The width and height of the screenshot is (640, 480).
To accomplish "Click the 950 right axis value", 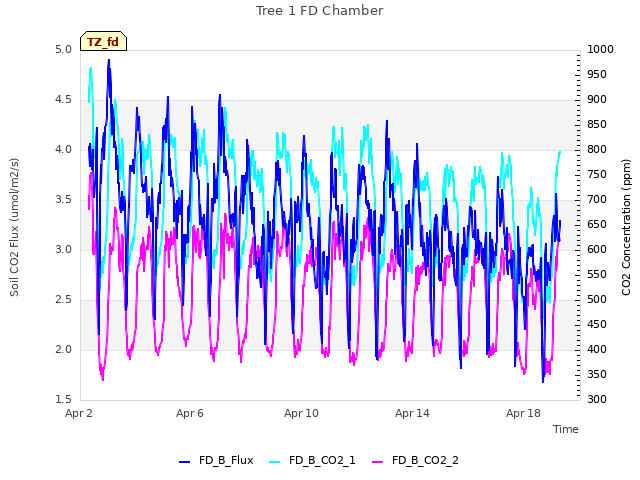I will [x=597, y=74].
